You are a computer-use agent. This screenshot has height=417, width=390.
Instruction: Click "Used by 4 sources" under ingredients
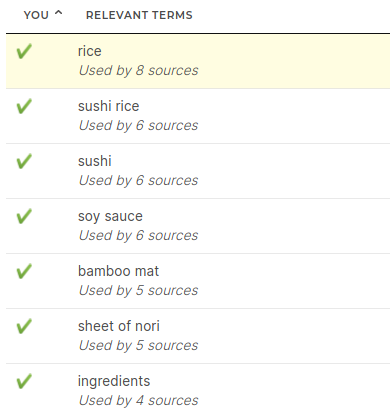[139, 401]
